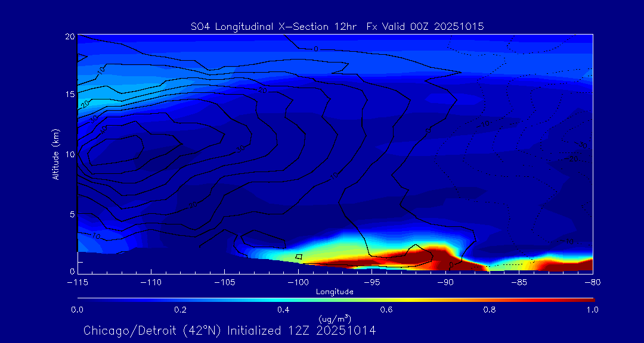Click the Chicago/Detroit (42°N) initialization caption
The height and width of the screenshot is (343, 644).
coord(230,330)
